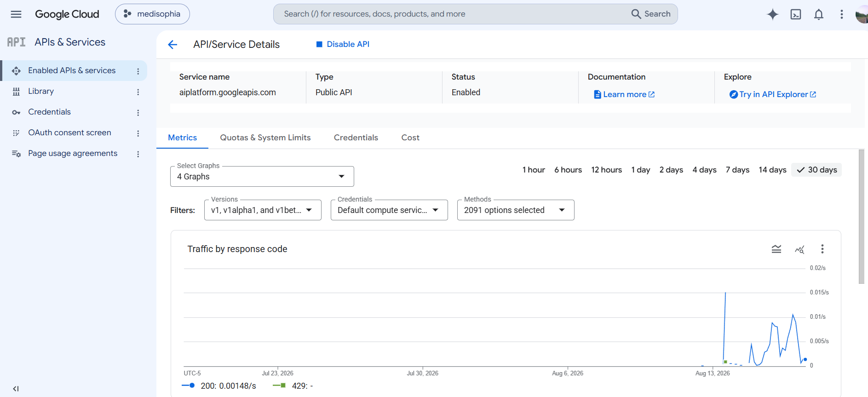868x397 pixels.
Task: Collapse the left navigation panel
Action: tap(16, 389)
